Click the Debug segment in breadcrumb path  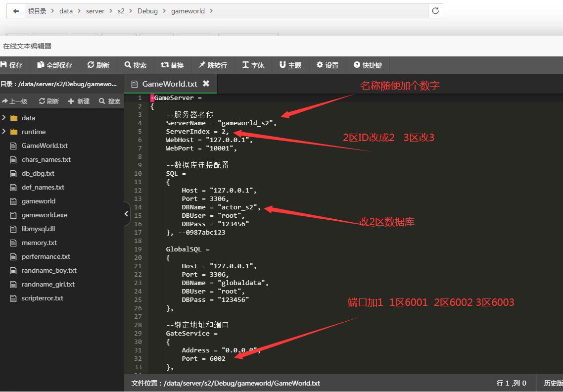[147, 11]
